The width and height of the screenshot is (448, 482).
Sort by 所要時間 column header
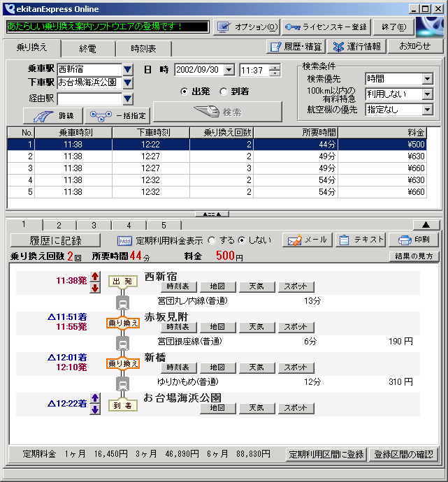[x=296, y=133]
